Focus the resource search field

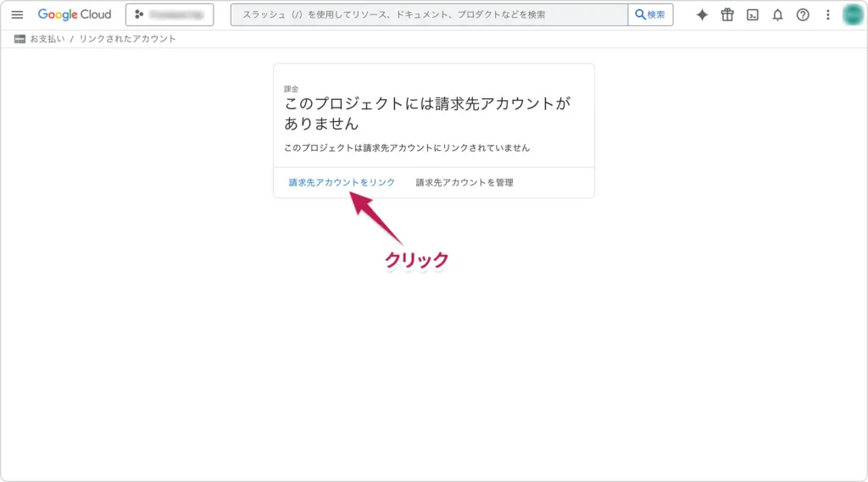tap(428, 14)
